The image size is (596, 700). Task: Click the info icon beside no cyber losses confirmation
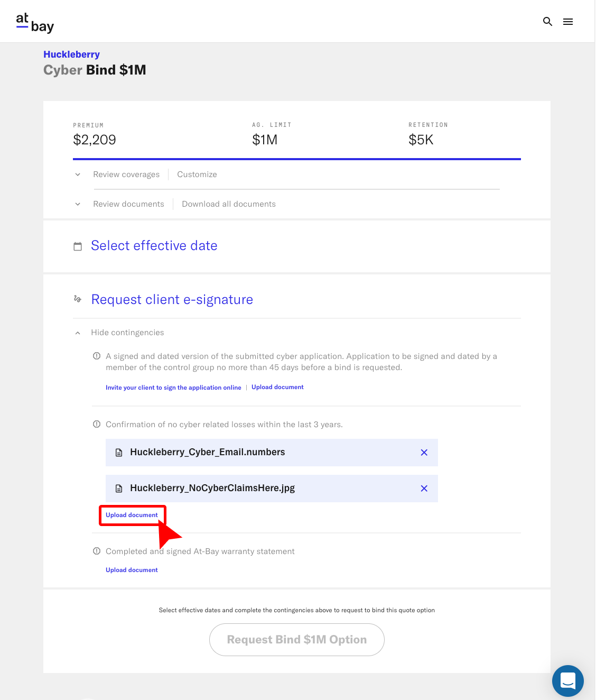click(97, 424)
